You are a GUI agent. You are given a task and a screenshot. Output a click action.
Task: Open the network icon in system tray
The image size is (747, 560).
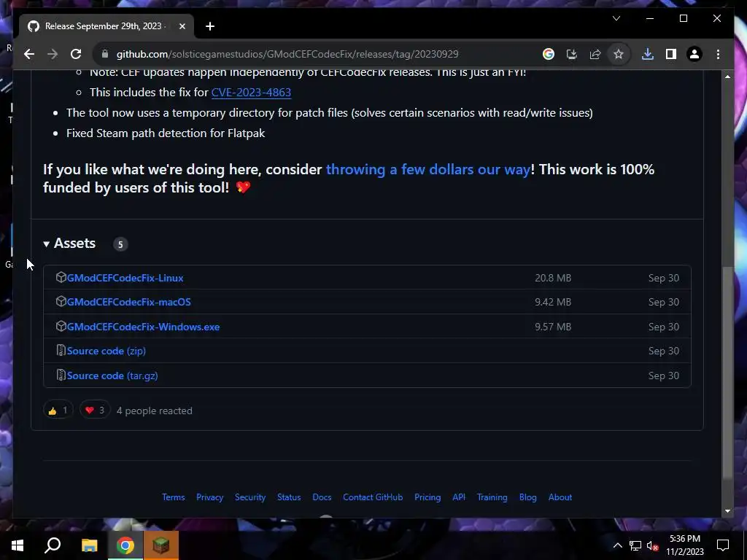635,545
